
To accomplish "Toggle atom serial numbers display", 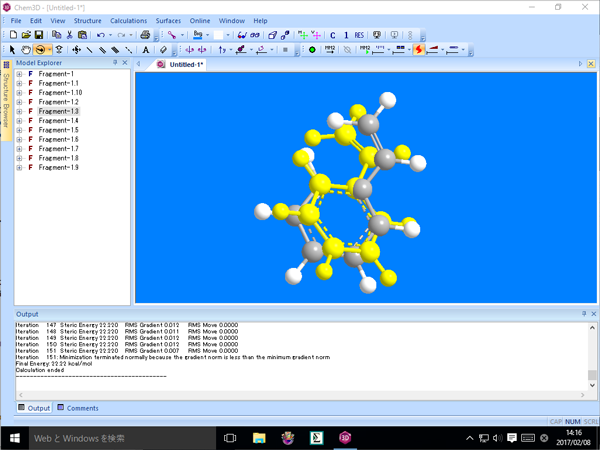I will pos(346,35).
